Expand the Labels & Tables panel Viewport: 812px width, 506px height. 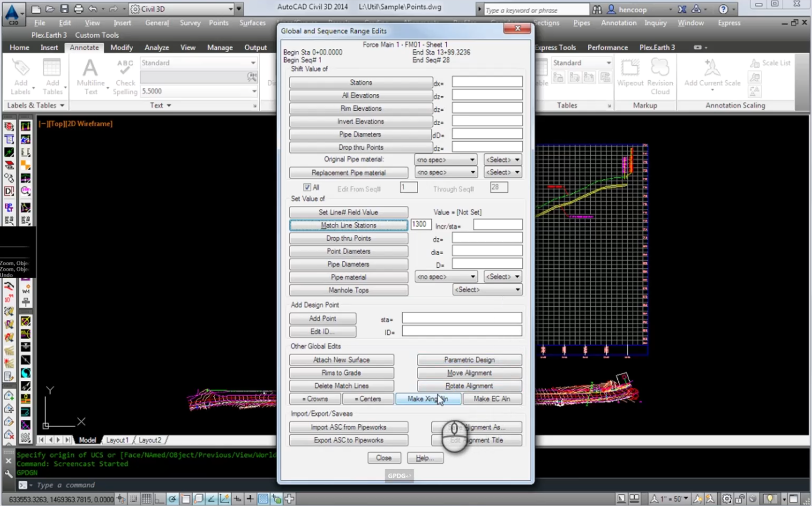coord(35,105)
